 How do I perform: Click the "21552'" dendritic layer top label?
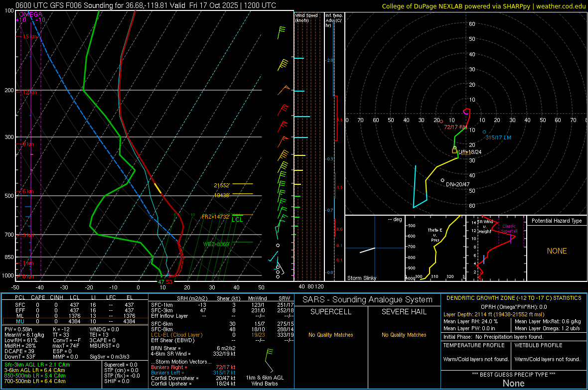[x=222, y=185]
